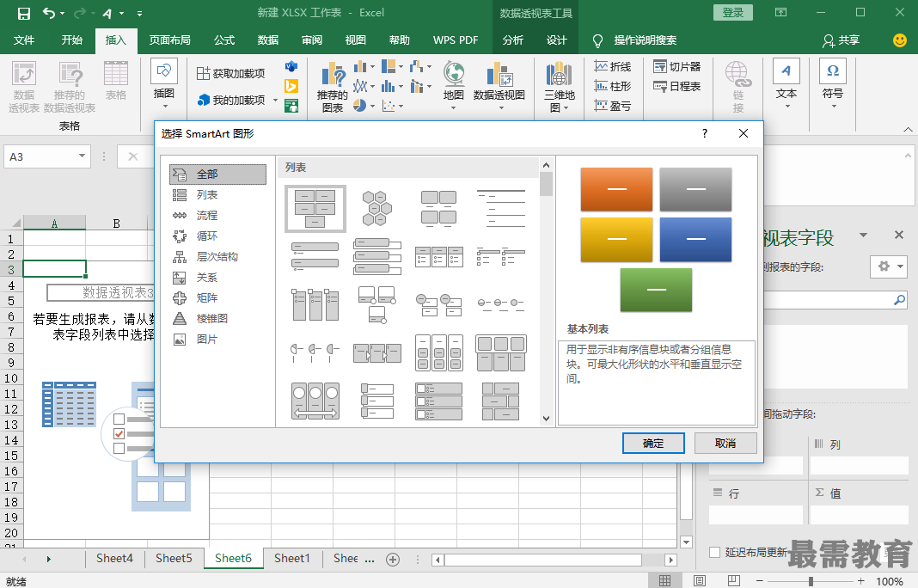This screenshot has height=588, width=918.
Task: Click the SmartArt gallery scroll down arrow
Action: tap(546, 418)
